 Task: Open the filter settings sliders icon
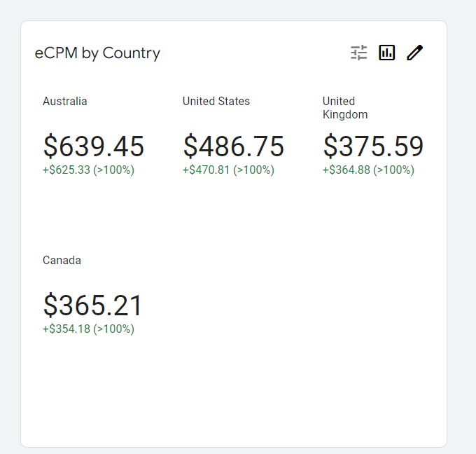[x=359, y=53]
